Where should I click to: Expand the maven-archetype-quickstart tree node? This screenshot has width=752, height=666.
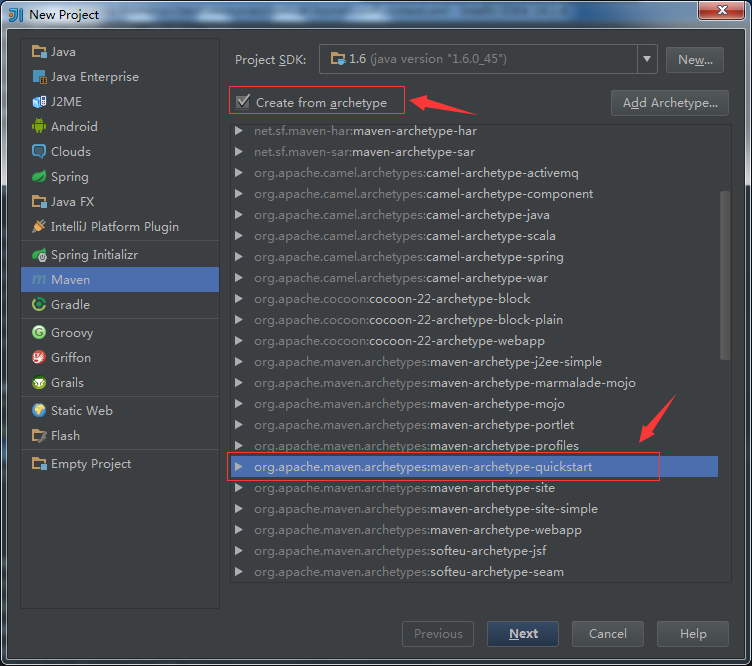coord(239,467)
